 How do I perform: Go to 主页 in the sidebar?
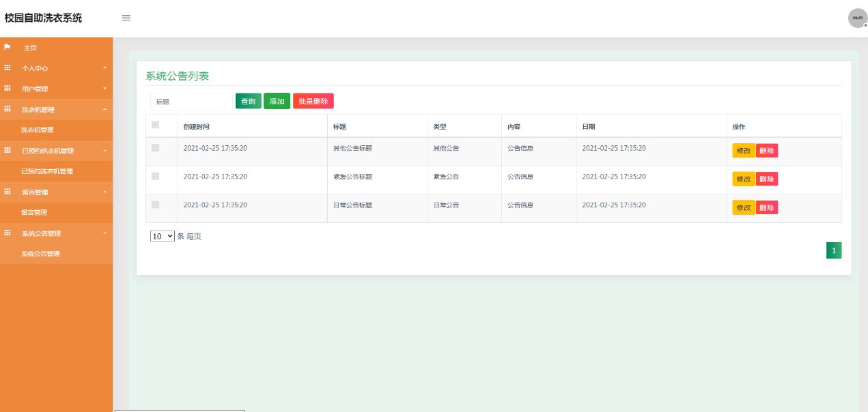tap(30, 48)
